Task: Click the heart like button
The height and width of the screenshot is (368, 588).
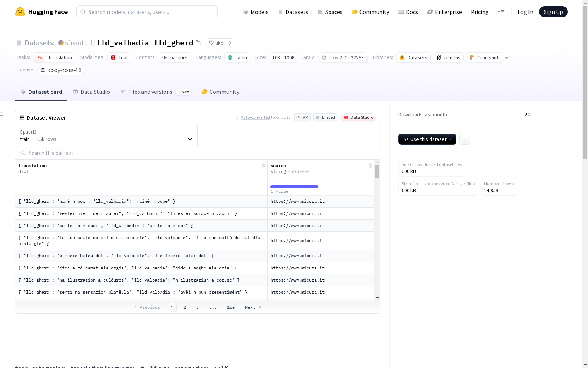Action: [216, 43]
